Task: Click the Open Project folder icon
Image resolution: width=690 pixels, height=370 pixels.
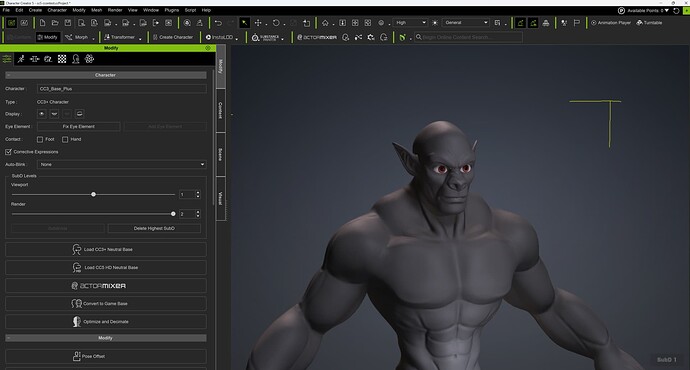Action: click(x=55, y=22)
